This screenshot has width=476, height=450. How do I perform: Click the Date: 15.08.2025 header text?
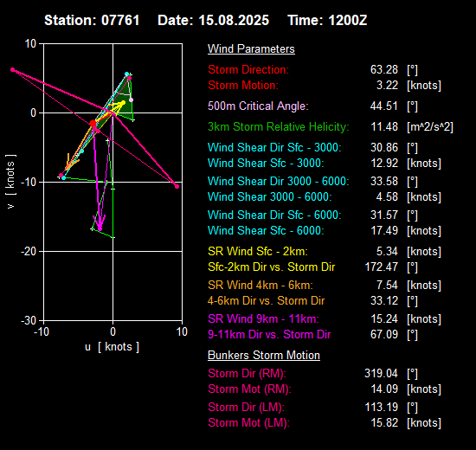click(213, 21)
